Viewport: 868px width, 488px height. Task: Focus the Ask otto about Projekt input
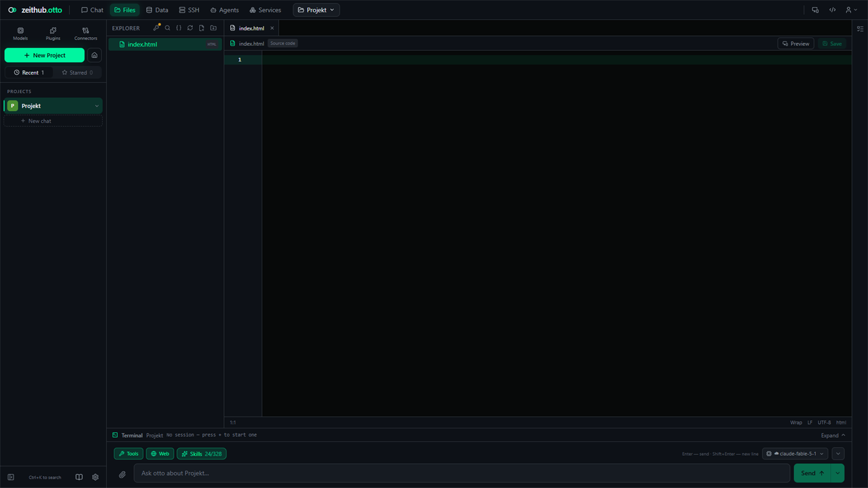pos(462,473)
